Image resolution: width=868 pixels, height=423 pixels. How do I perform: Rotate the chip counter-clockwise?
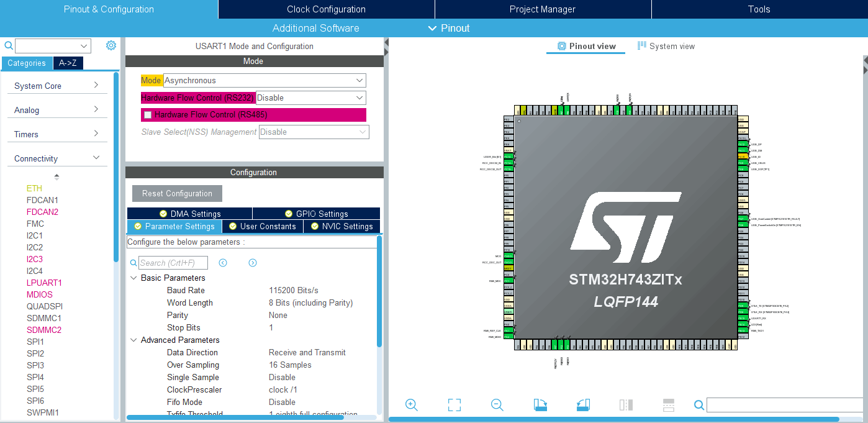tap(582, 405)
